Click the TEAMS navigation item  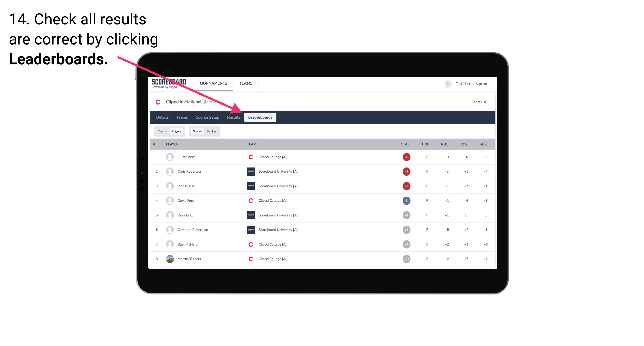click(246, 83)
